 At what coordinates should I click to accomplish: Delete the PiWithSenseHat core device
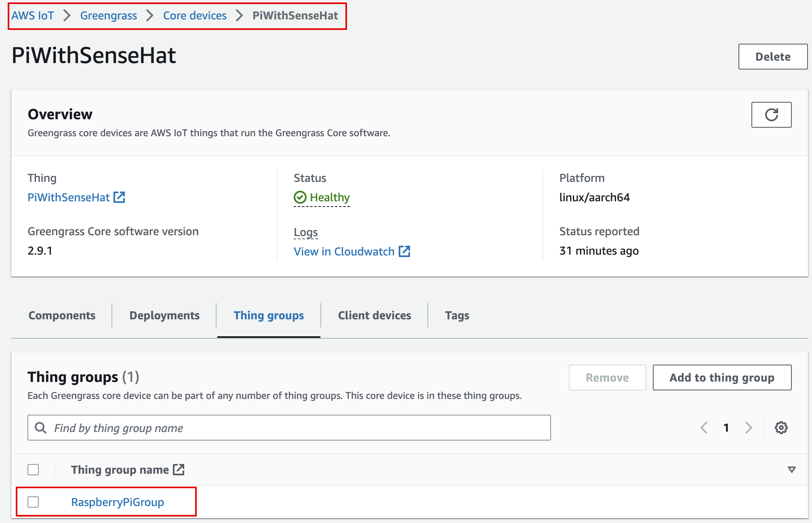[x=772, y=57]
